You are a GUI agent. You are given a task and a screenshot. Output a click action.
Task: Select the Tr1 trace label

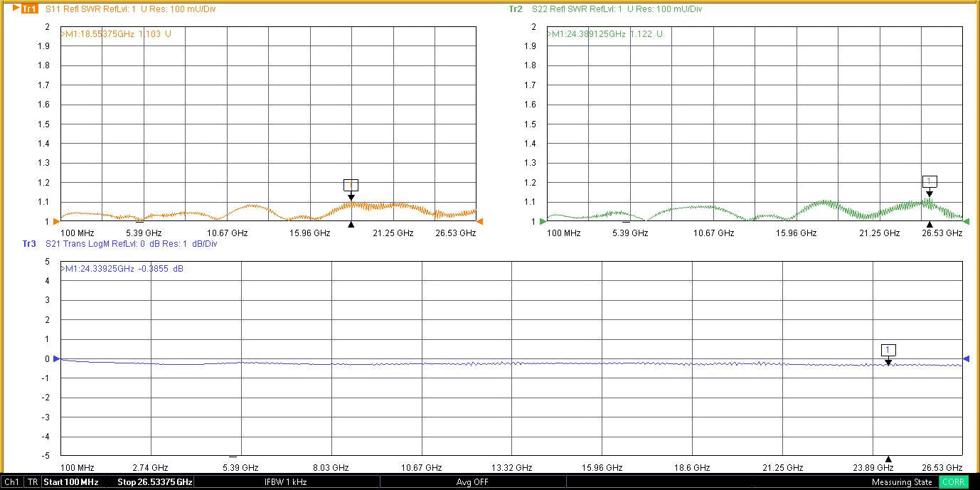29,9
